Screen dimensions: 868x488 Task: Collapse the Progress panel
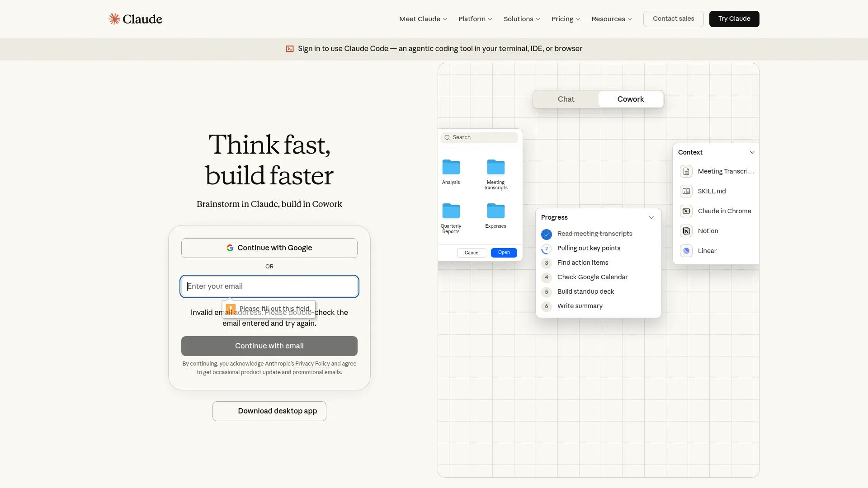(x=651, y=217)
